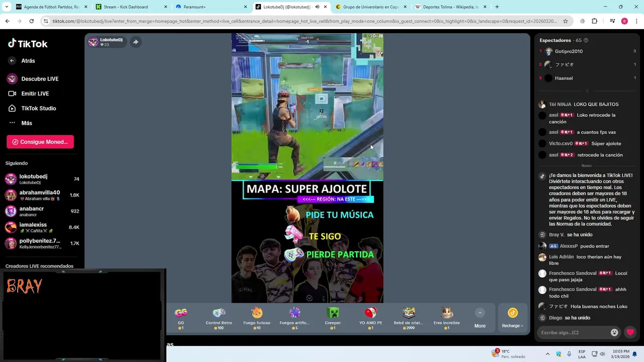The image size is (644, 362).
Task: Go back in browser history
Action: click(x=7, y=21)
